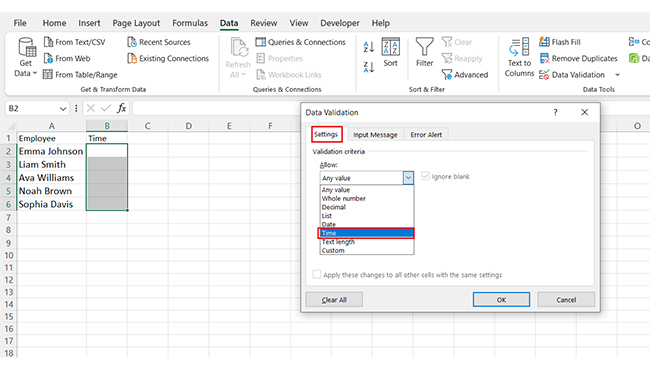The width and height of the screenshot is (650, 370).
Task: Choose From Table/Range
Action: tap(80, 75)
